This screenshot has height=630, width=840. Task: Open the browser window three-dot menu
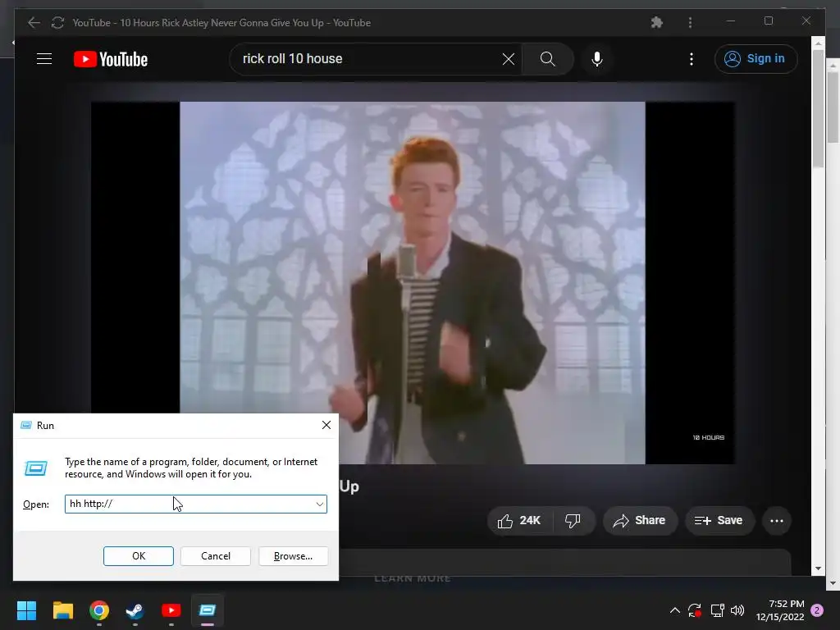tap(690, 22)
